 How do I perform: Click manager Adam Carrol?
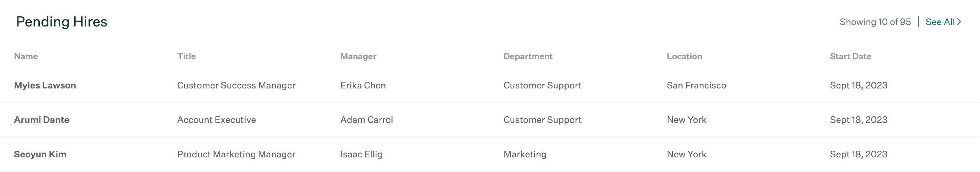pos(367,120)
